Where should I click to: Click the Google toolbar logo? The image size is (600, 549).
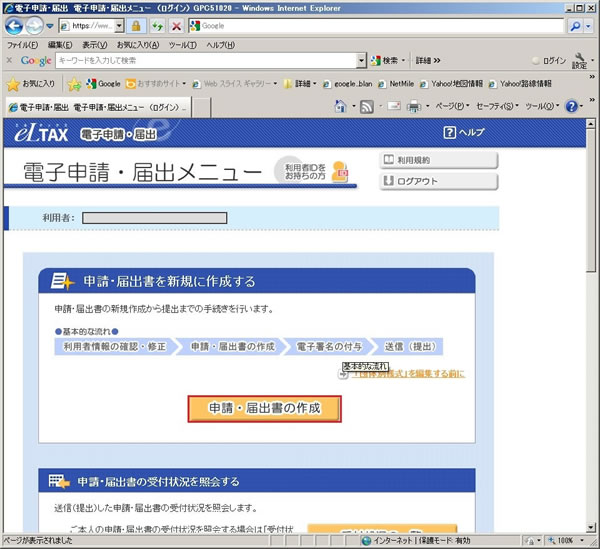[36, 60]
